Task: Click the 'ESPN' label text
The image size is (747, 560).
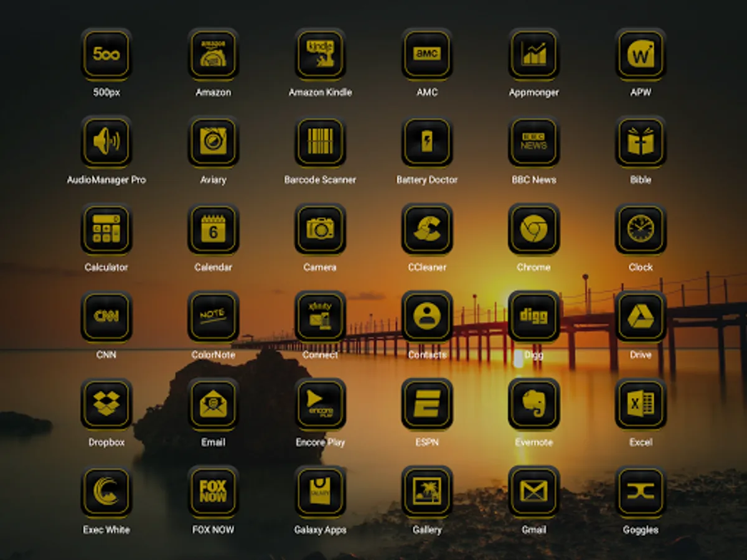Action: [x=427, y=442]
